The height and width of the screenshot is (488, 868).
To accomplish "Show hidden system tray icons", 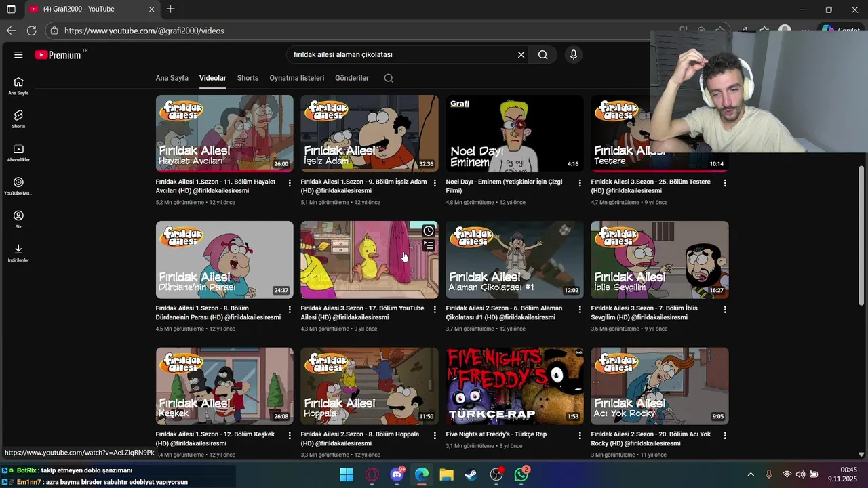I will (751, 474).
